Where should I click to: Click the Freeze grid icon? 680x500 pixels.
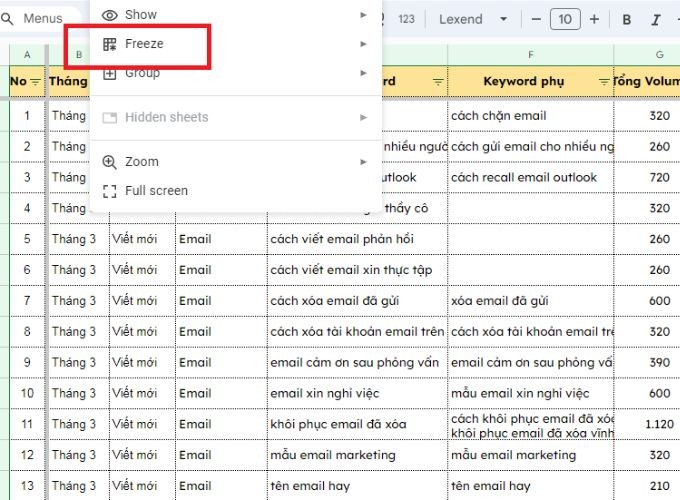[109, 44]
